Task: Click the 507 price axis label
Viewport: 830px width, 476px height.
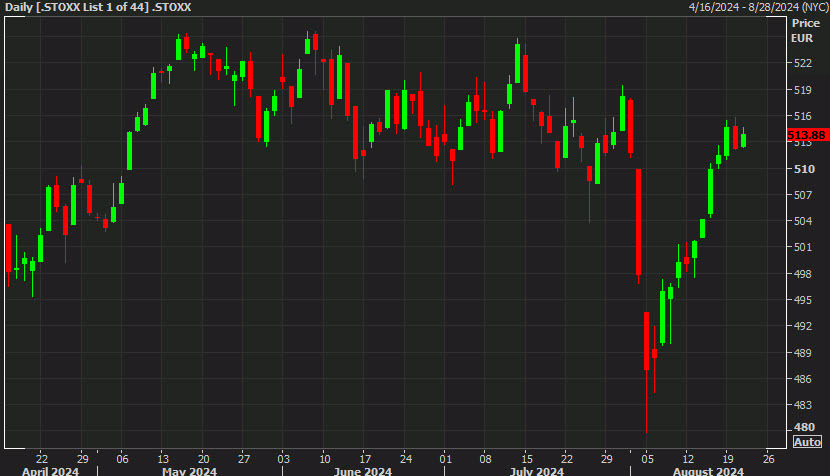Action: (802, 195)
